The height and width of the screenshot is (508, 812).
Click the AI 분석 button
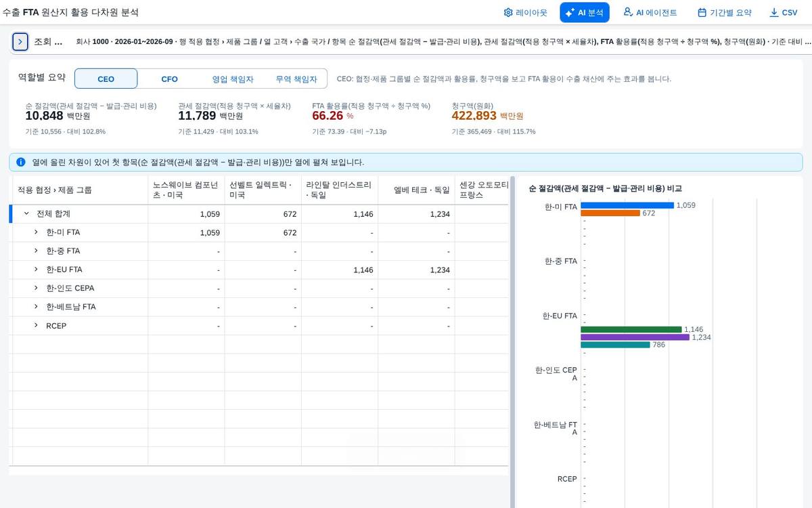585,12
